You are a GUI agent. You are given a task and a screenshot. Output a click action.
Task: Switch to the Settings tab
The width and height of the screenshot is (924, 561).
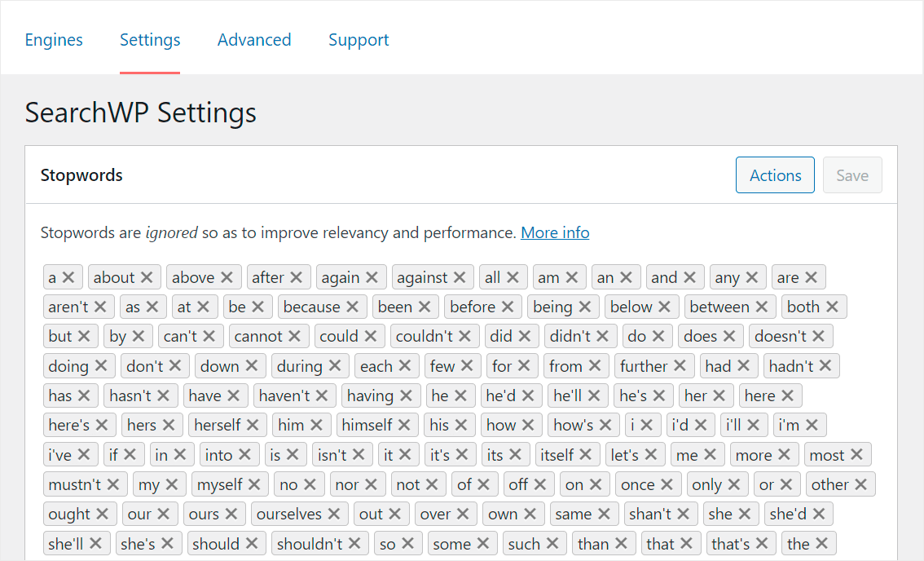coord(150,39)
